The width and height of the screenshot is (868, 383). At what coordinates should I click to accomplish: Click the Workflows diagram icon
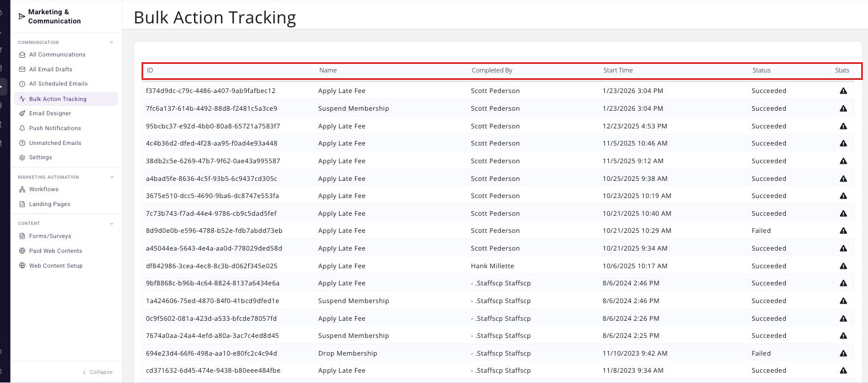coord(22,190)
